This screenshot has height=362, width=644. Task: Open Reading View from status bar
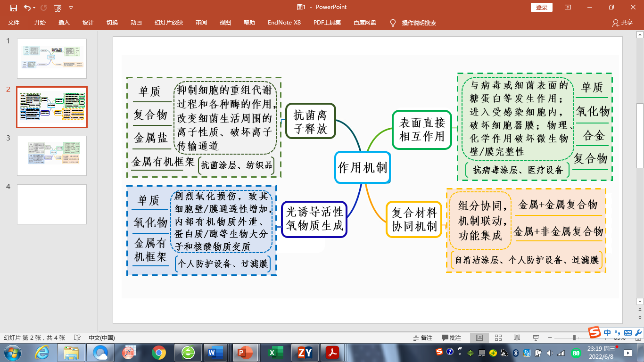point(517,338)
